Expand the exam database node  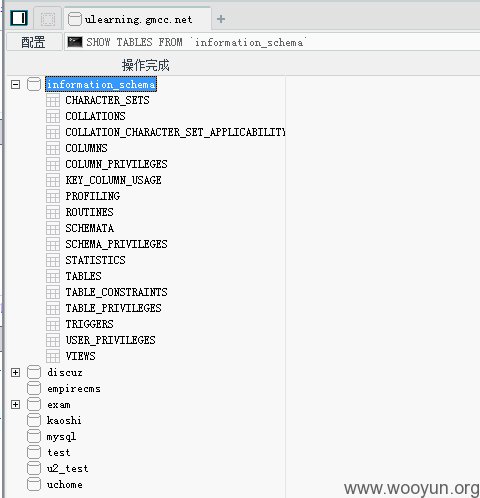coord(15,404)
